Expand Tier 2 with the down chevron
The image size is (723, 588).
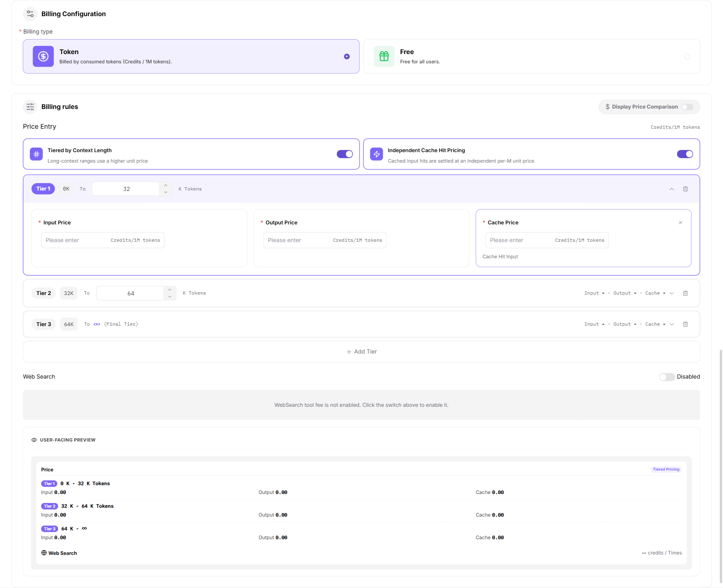click(x=672, y=293)
